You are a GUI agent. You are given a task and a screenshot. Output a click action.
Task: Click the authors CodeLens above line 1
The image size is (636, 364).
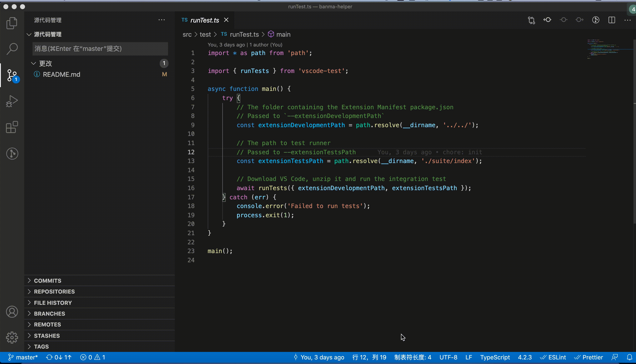[245, 45]
